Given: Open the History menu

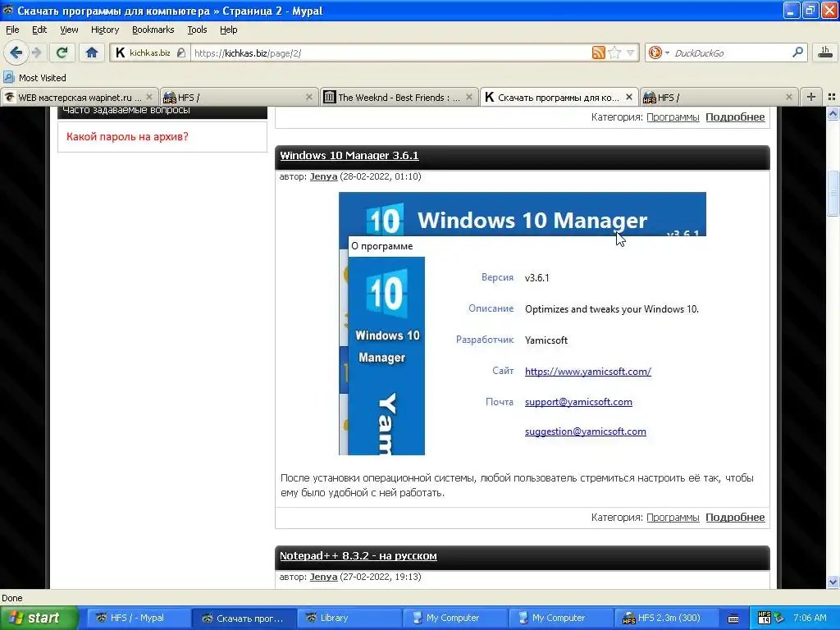Looking at the screenshot, I should coord(105,30).
